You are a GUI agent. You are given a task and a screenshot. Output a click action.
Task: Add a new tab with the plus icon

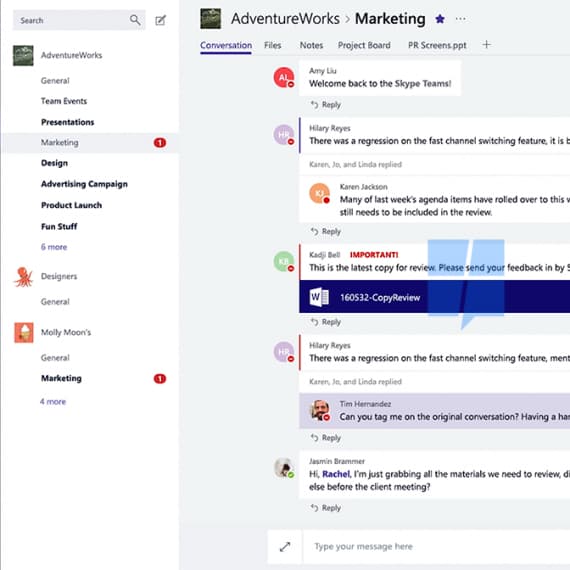[x=486, y=45]
